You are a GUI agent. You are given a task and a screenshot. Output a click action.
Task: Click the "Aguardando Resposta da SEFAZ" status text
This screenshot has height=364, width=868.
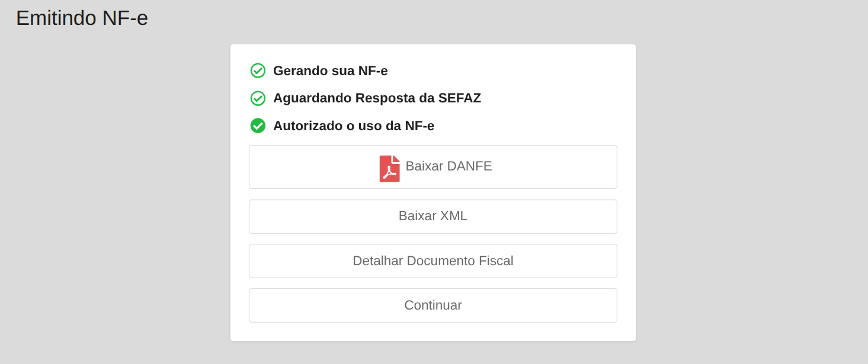377,98
